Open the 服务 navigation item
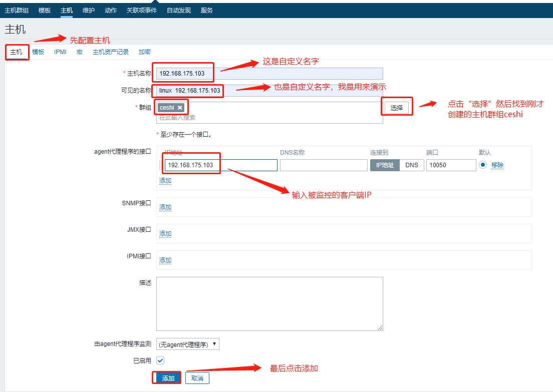This screenshot has height=392, width=553. (207, 10)
